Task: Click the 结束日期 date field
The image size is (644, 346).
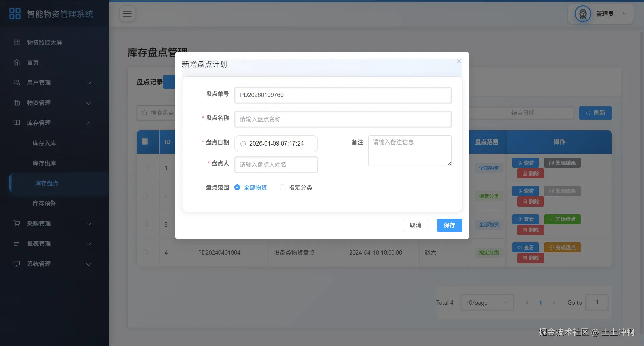Action: 523,113
